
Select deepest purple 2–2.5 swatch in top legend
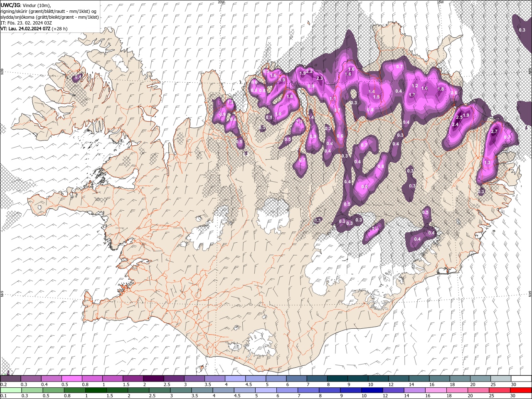[153, 379]
